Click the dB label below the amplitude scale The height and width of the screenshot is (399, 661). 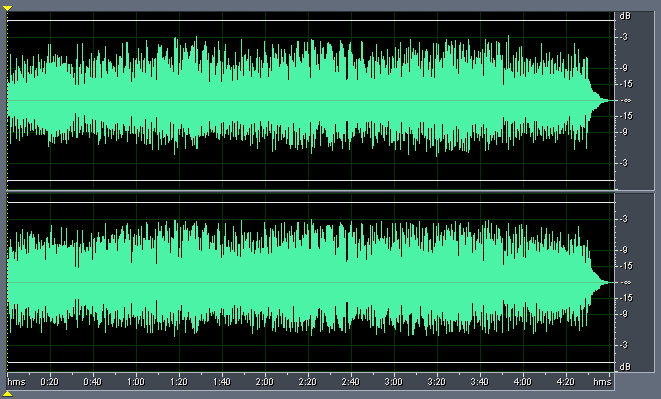coord(625,367)
